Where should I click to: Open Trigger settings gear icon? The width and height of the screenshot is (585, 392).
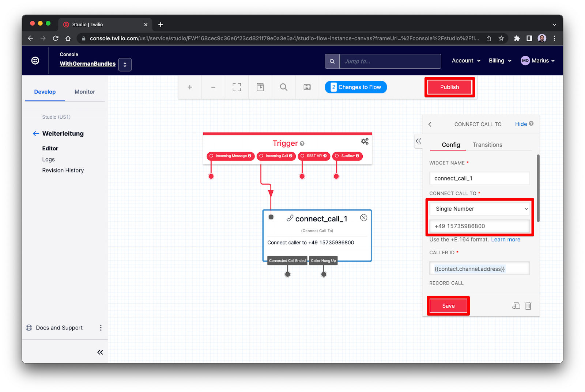tap(365, 141)
